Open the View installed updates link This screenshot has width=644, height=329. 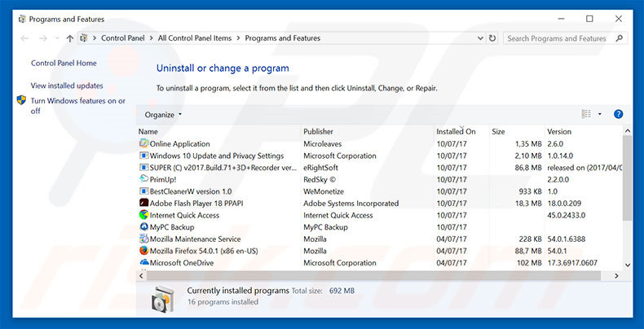(x=67, y=86)
